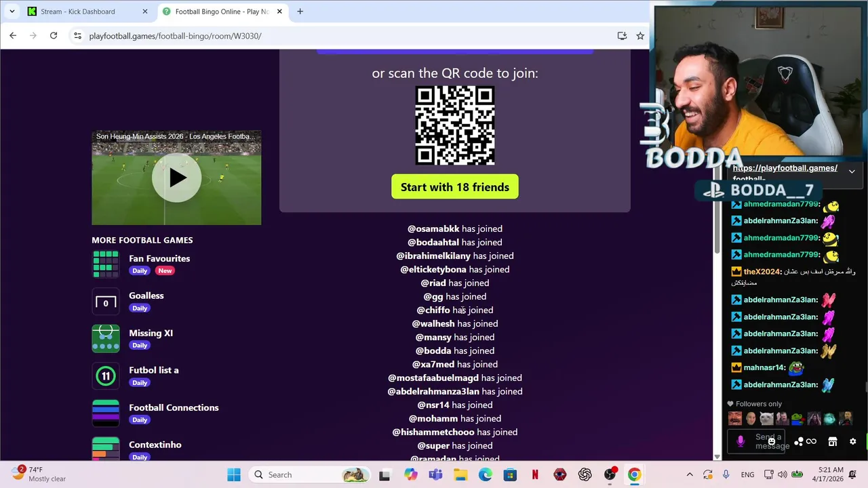Click the microphone icon in system tray
Viewport: 868px width, 488px height.
point(726,474)
